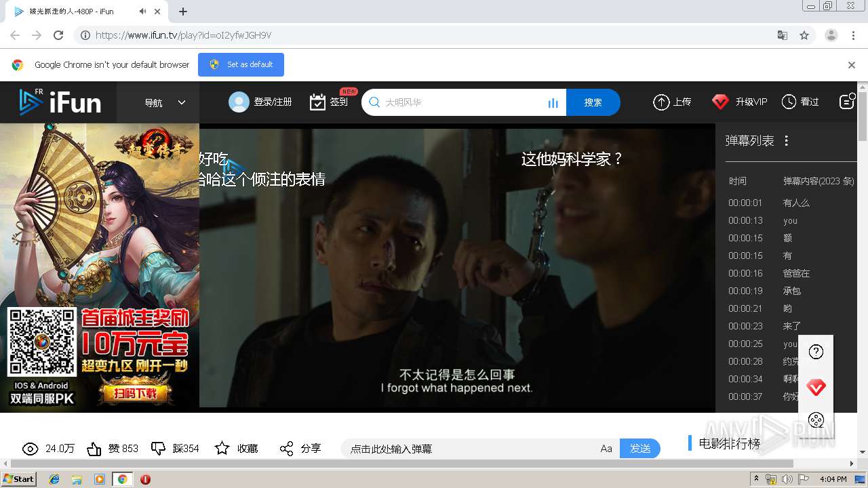Bookmark this page with star icon
The image size is (868, 488).
coord(804,35)
